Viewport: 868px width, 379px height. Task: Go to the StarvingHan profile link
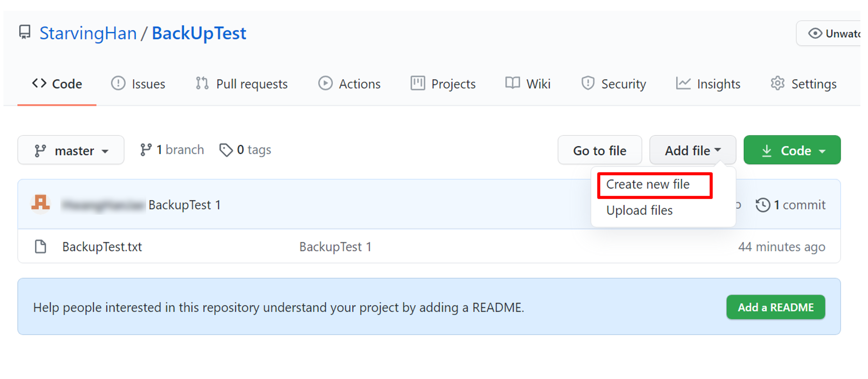[x=88, y=33]
